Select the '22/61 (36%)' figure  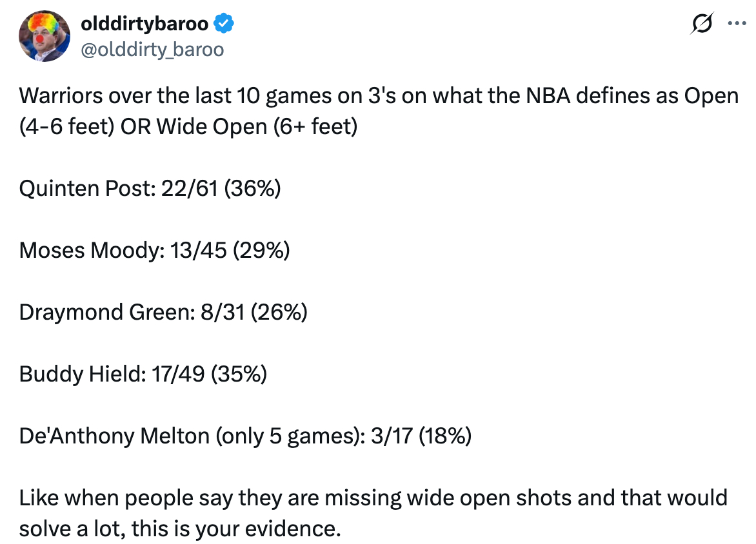pyautogui.click(x=217, y=189)
